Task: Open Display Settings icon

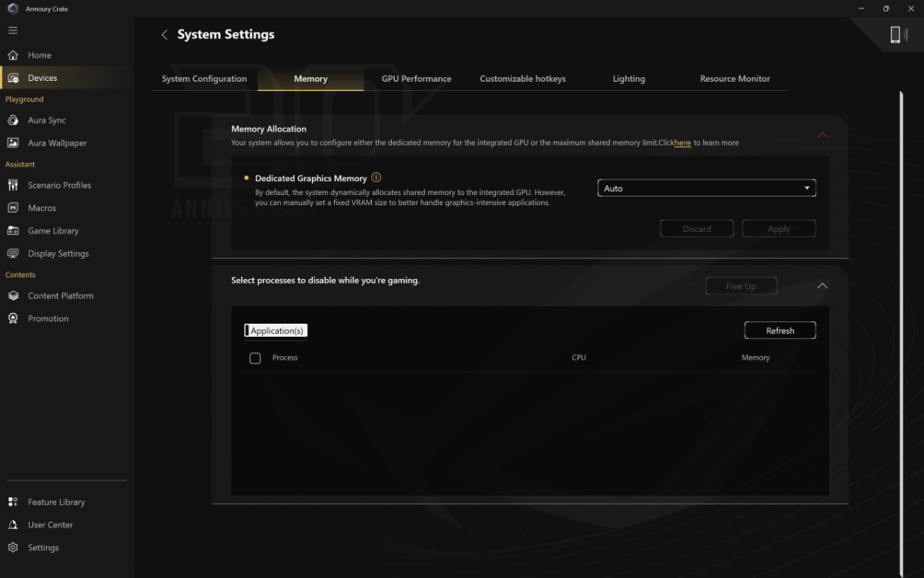Action: (12, 254)
